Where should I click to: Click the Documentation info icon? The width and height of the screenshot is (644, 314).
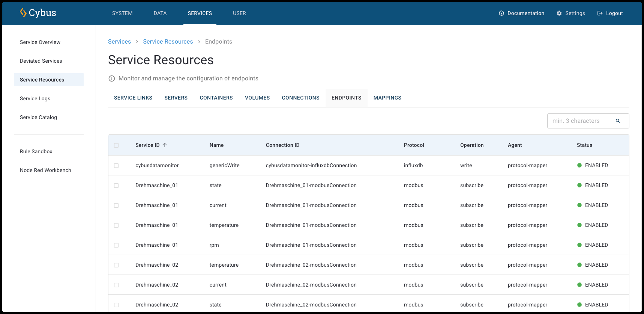point(501,13)
